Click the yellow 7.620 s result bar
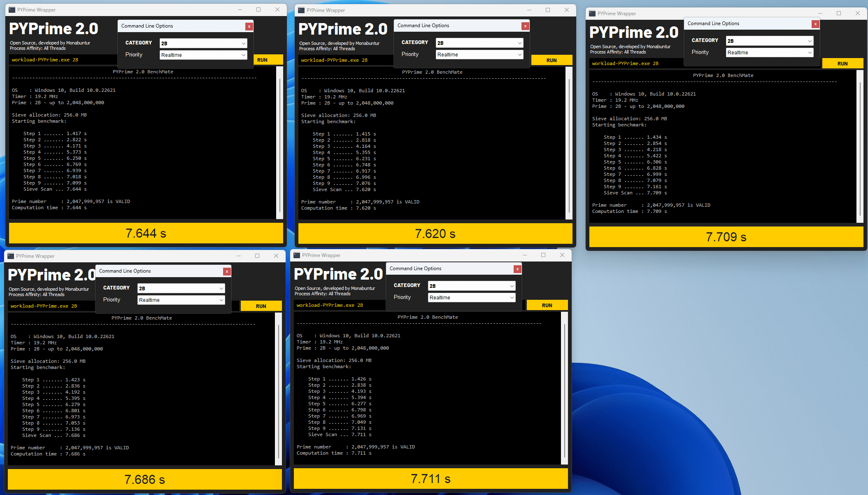The width and height of the screenshot is (868, 495). [x=435, y=234]
